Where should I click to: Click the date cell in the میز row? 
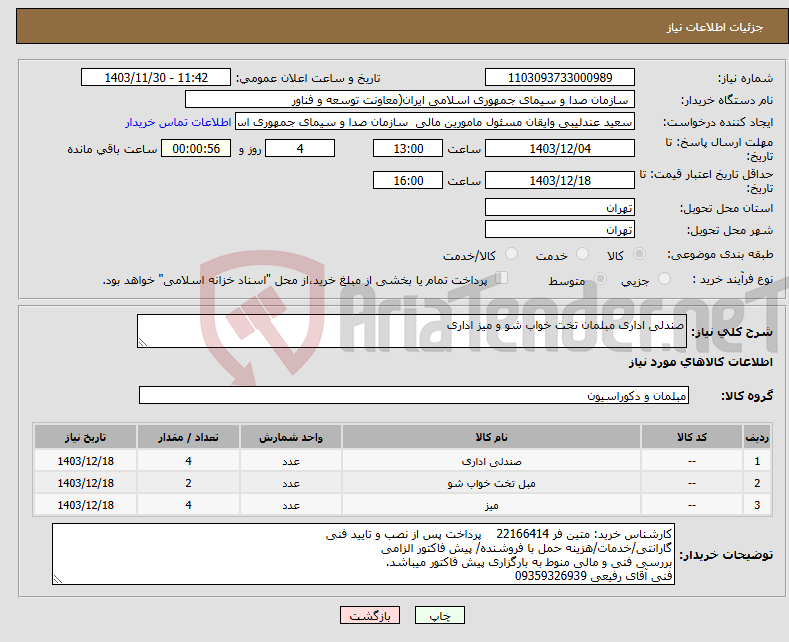(86, 505)
